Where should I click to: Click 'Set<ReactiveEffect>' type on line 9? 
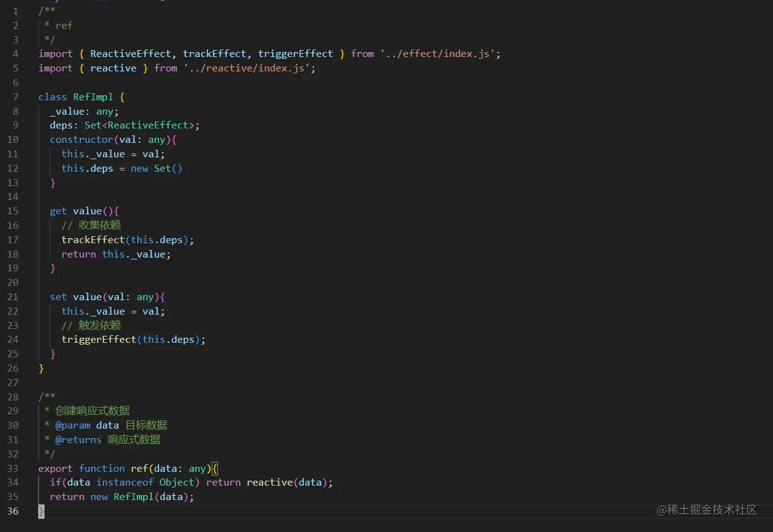pos(140,125)
